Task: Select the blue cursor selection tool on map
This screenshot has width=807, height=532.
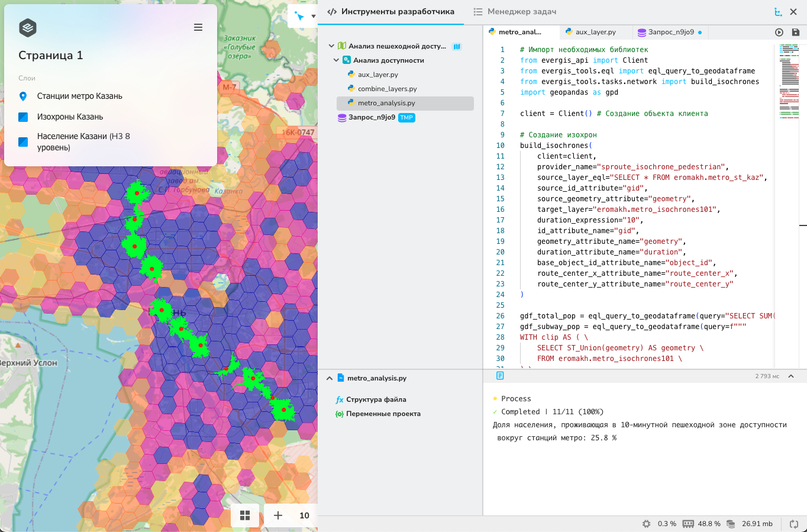Action: [300, 16]
